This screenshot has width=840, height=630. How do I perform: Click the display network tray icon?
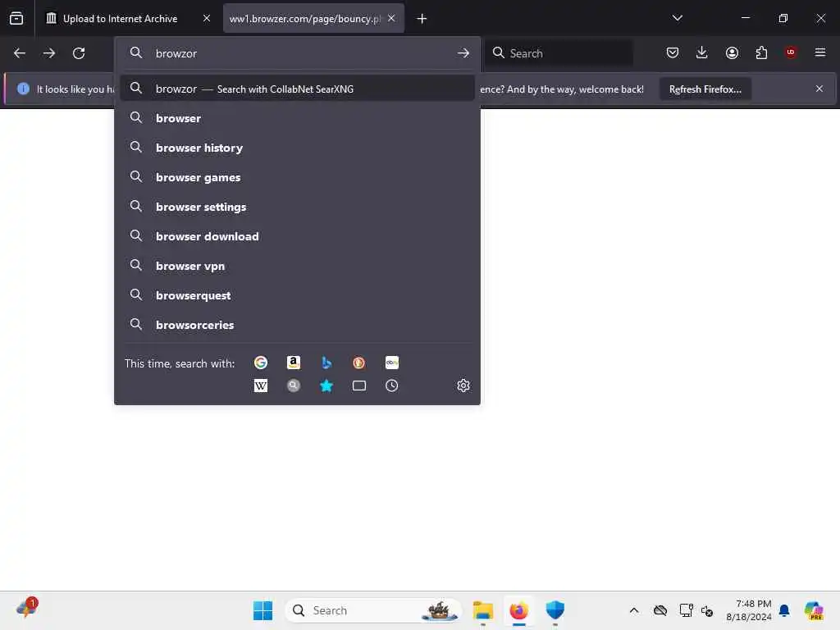(686, 610)
